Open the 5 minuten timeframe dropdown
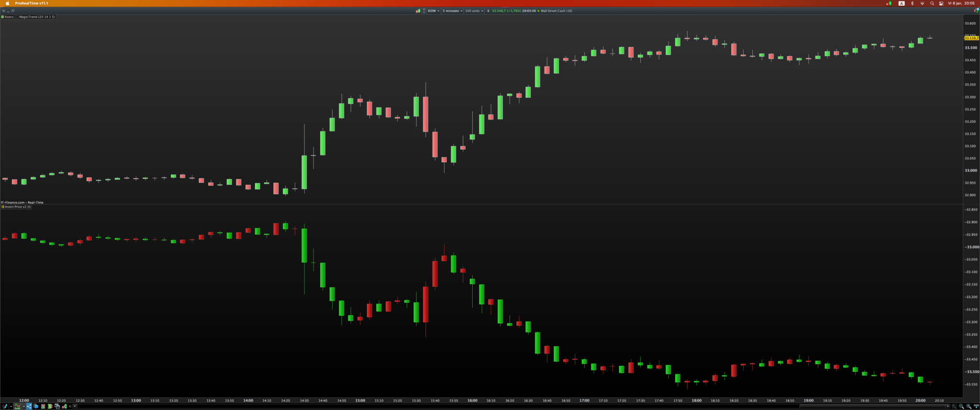 [453, 11]
